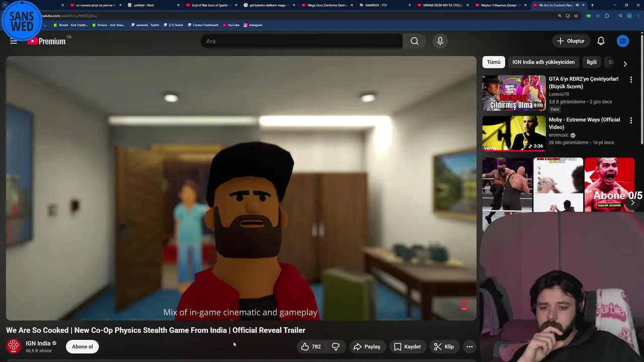This screenshot has width=644, height=362.
Task: Share video with Paylaş button
Action: 367,346
